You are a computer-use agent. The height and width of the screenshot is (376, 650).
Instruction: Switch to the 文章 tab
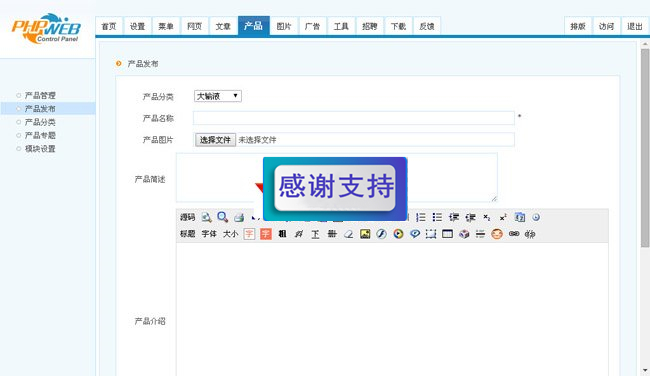click(223, 27)
